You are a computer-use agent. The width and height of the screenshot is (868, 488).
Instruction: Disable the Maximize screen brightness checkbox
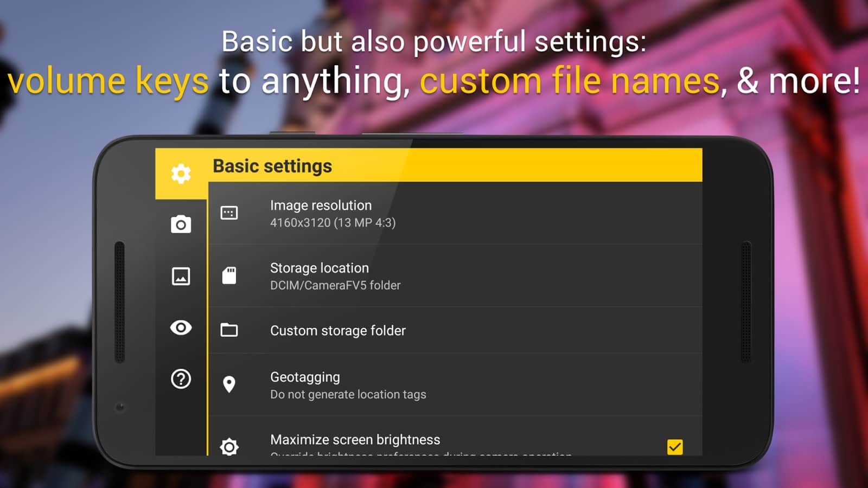point(675,447)
